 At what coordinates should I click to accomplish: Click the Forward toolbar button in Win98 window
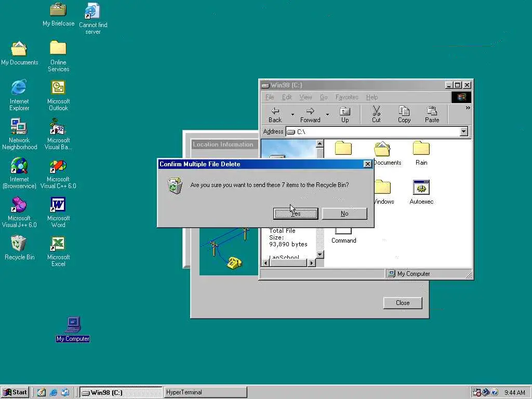coord(310,115)
